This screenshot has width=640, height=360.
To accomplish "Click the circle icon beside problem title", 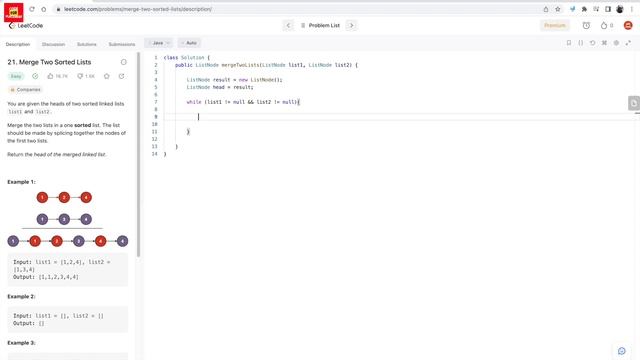I will pos(124,62).
